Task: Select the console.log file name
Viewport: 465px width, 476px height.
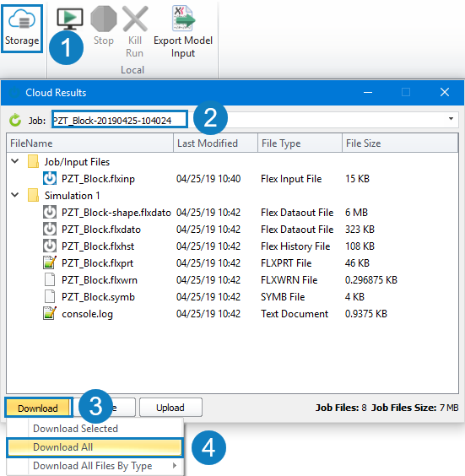Action: 87,314
